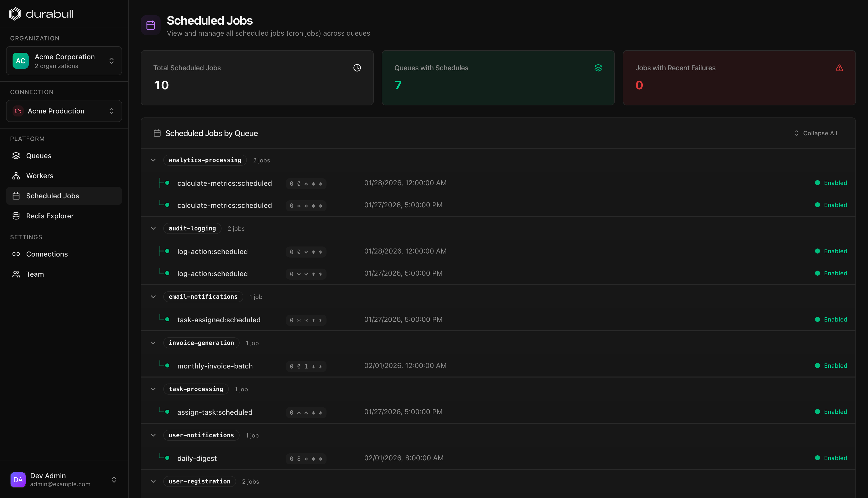The width and height of the screenshot is (868, 498).
Task: Collapse the audit-logging queue chevron
Action: pyautogui.click(x=153, y=228)
